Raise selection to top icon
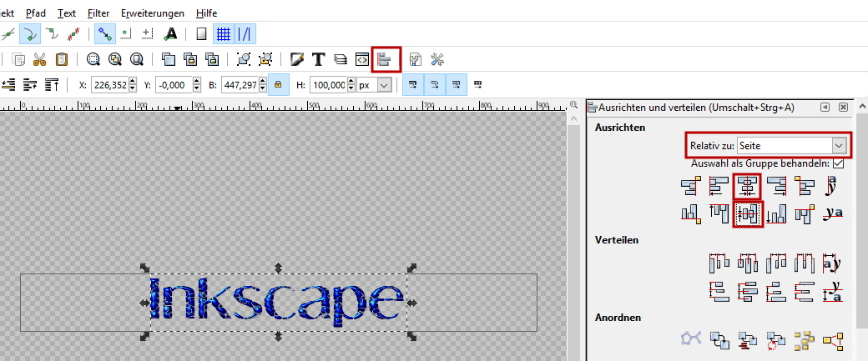Screen dimensions: 868x361 pyautogui.click(x=52, y=84)
